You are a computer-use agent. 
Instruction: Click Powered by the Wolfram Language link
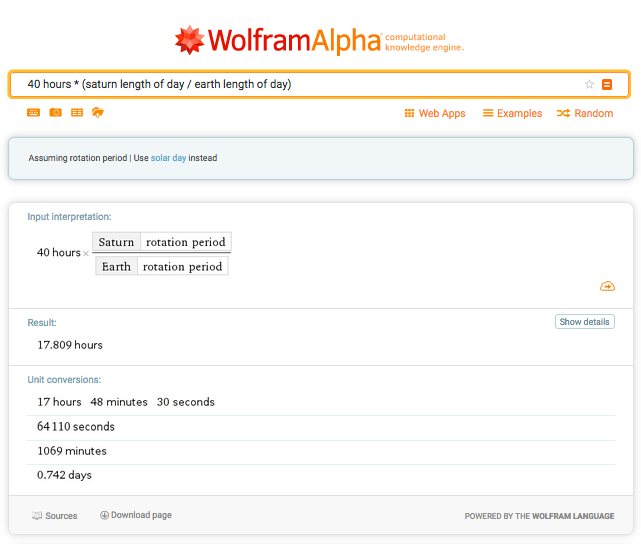pos(539,516)
